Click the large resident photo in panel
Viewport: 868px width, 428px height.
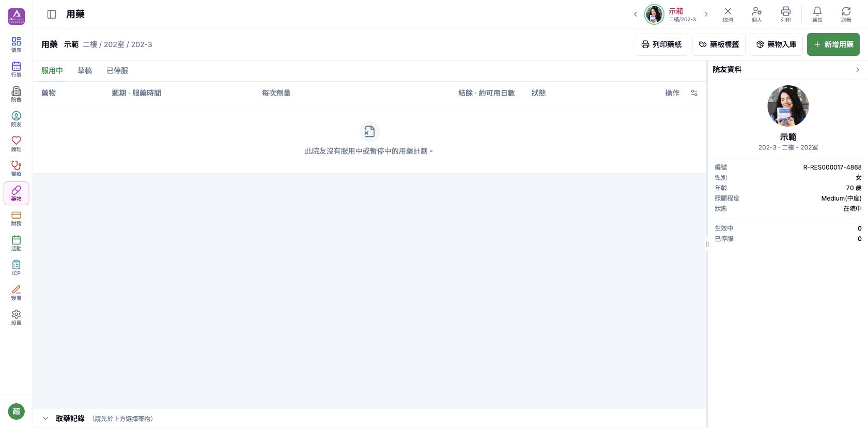click(788, 106)
